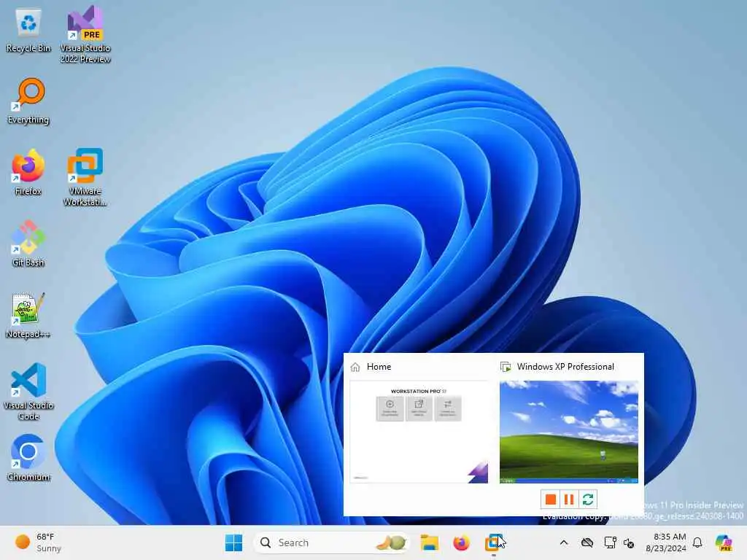Select the Notepad++ desktop shortcut
This screenshot has height=560, width=747.
click(x=28, y=315)
